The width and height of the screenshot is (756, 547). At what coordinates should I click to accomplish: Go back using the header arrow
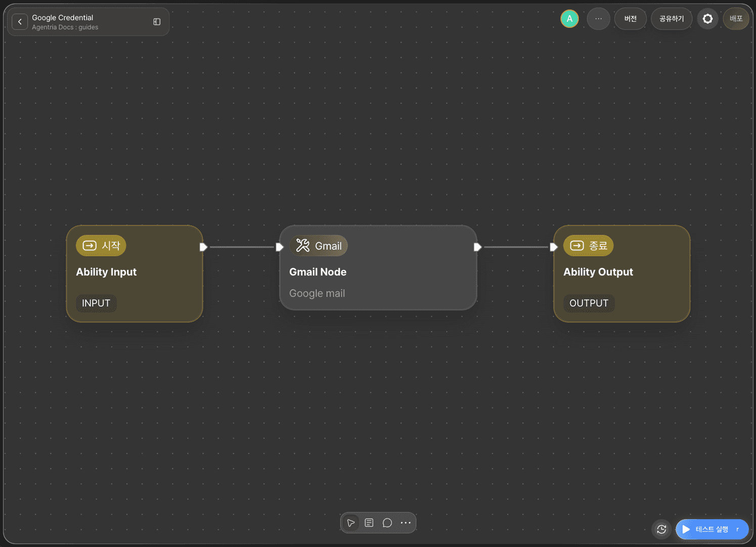coord(20,22)
